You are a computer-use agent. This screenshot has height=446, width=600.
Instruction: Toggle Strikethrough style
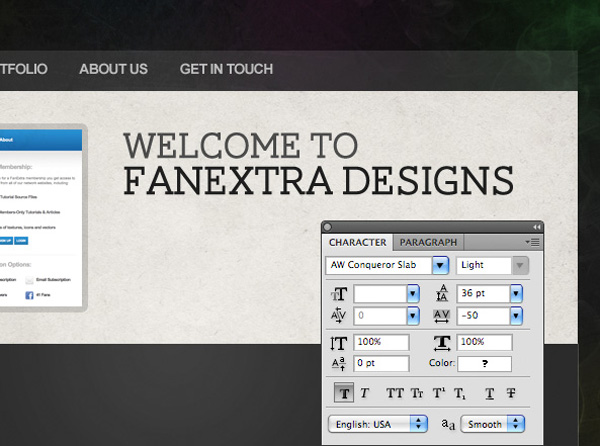(x=511, y=393)
